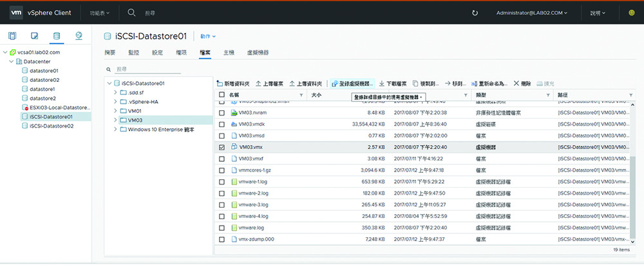
Task: Click Copy to (複製到) toolbar button
Action: (x=426, y=84)
